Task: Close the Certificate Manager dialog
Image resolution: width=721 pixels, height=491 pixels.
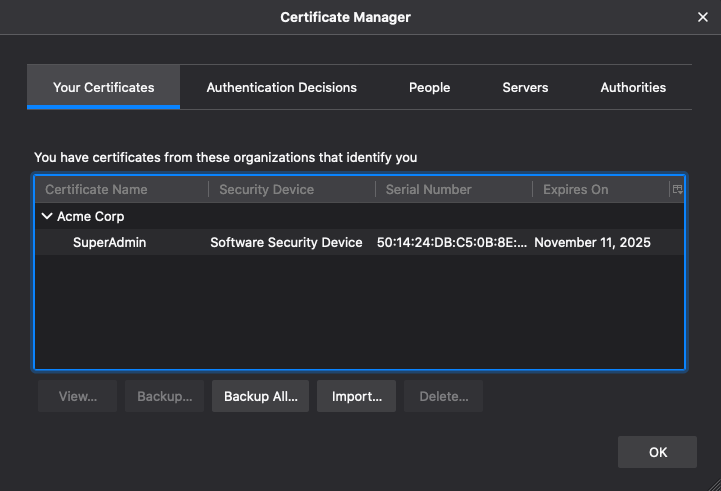Action: pyautogui.click(x=702, y=17)
